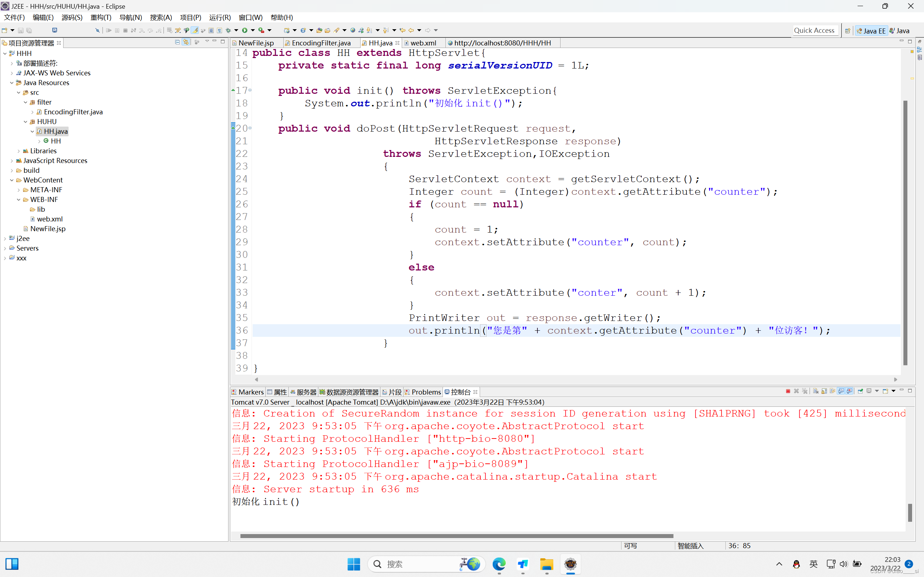Toggle Scroll Lock in the console
Screen dimensions: 924x577
(824, 391)
